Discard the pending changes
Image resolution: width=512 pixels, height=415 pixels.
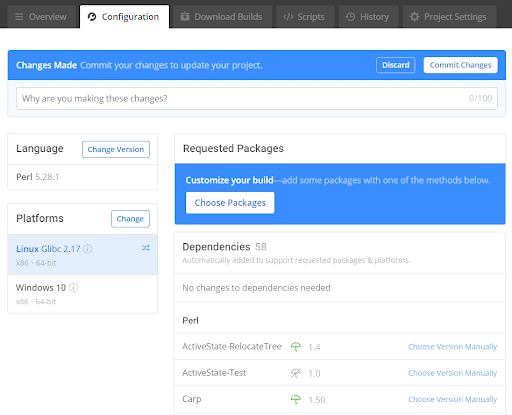396,65
